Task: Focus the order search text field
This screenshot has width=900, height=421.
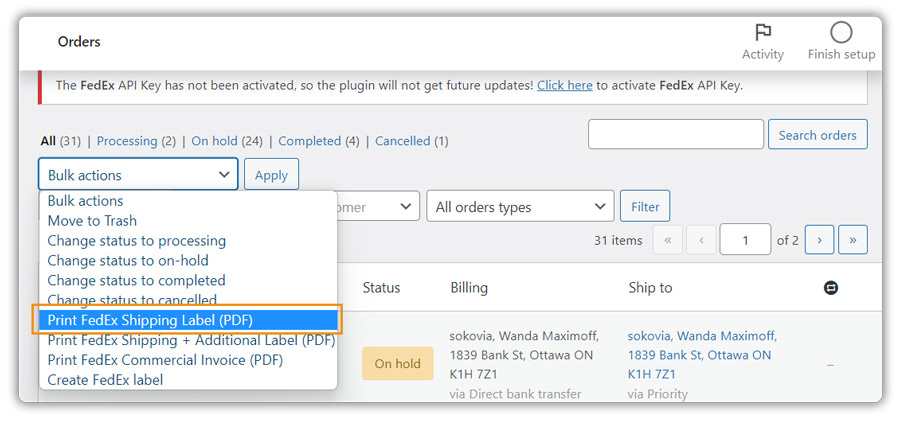Action: 675,135
